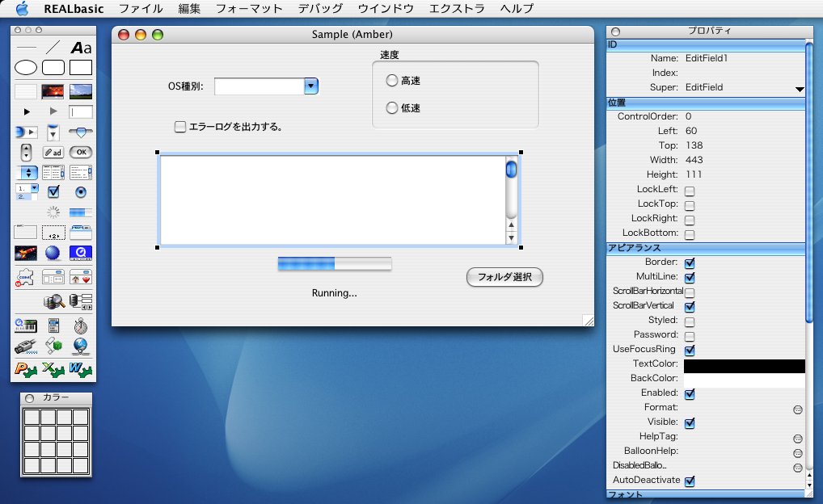Image resolution: width=823 pixels, height=504 pixels.
Task: Select the progress bar control tool
Action: coord(81,212)
